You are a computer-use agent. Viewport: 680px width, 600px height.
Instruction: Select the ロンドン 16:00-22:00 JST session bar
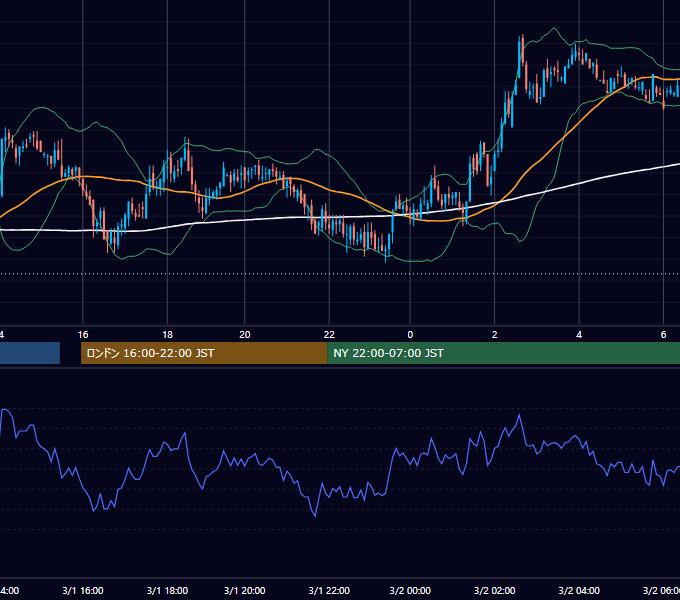point(204,353)
